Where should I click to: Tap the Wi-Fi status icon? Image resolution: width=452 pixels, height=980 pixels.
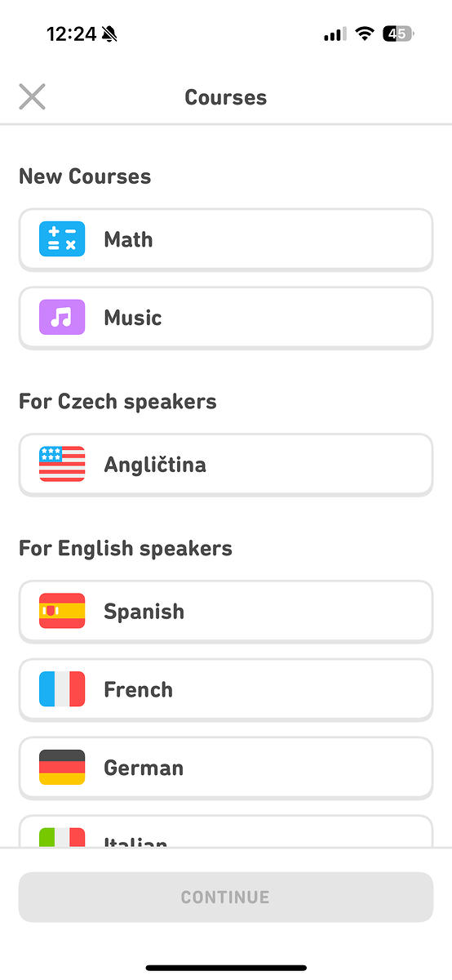[366, 34]
